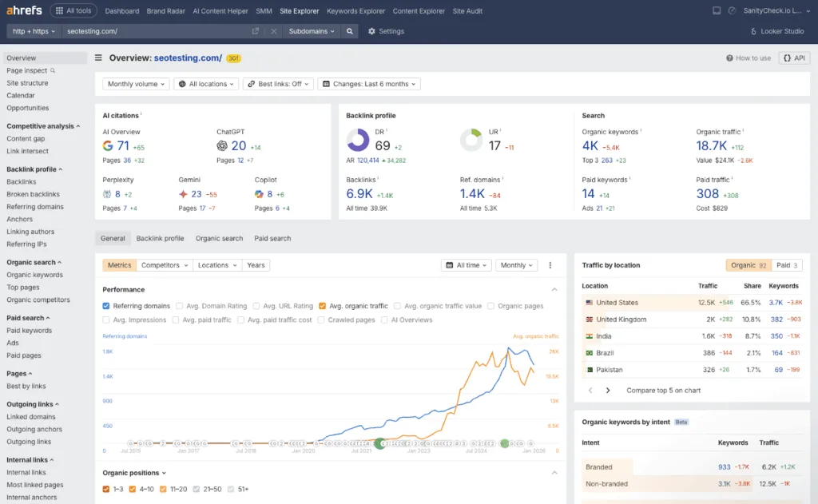Open the All tools grid menu
The image size is (818, 504).
pos(73,10)
